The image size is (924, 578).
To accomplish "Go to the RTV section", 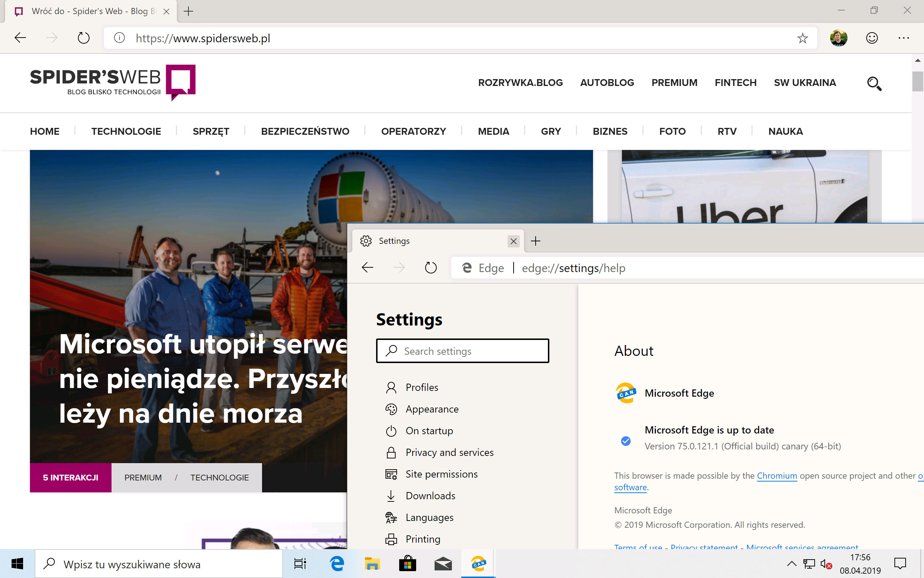I will coord(727,131).
